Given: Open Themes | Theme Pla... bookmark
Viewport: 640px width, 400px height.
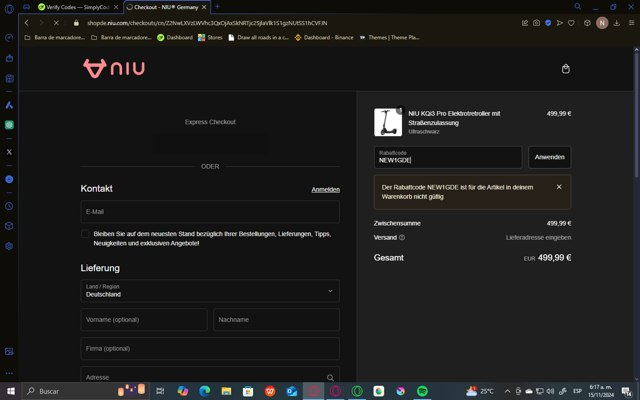Looking at the screenshot, I should pyautogui.click(x=389, y=38).
